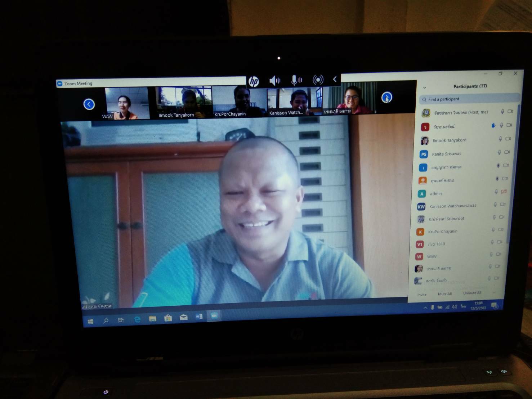Click the Mute All button

(444, 294)
